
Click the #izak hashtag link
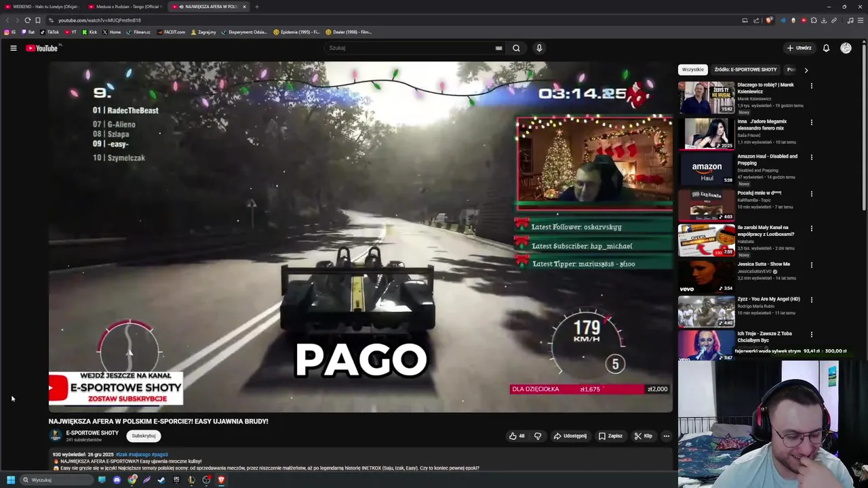(x=121, y=455)
